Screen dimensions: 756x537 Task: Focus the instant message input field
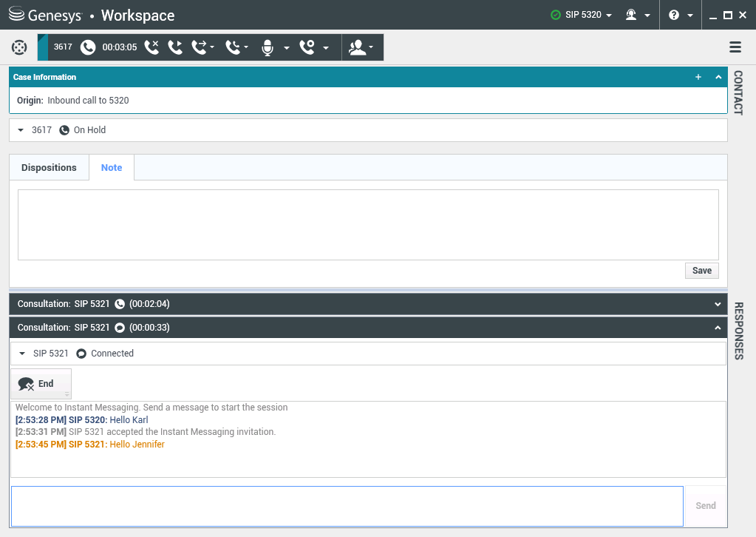[347, 506]
